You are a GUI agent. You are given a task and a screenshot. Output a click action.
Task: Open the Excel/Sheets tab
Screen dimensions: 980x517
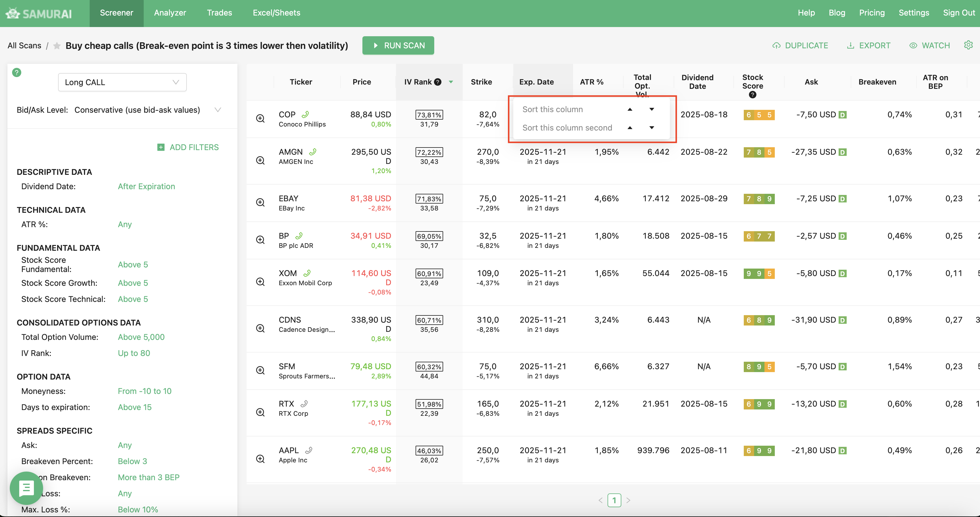pyautogui.click(x=276, y=13)
